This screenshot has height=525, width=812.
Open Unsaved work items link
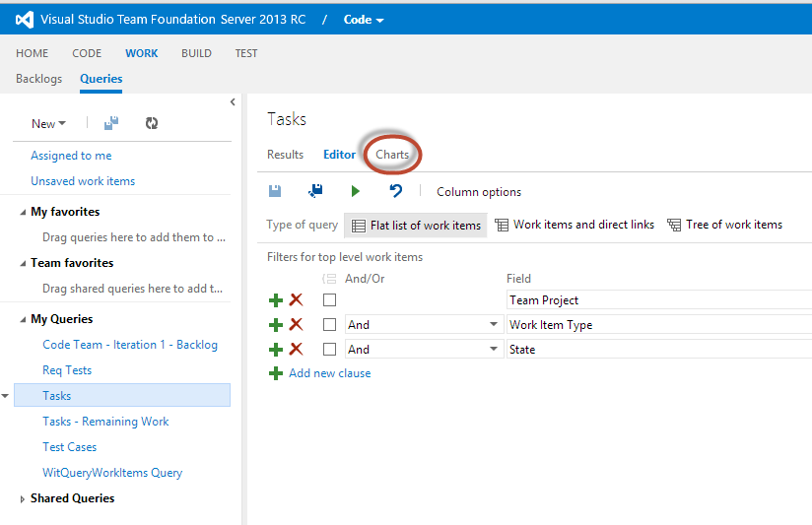coord(83,181)
